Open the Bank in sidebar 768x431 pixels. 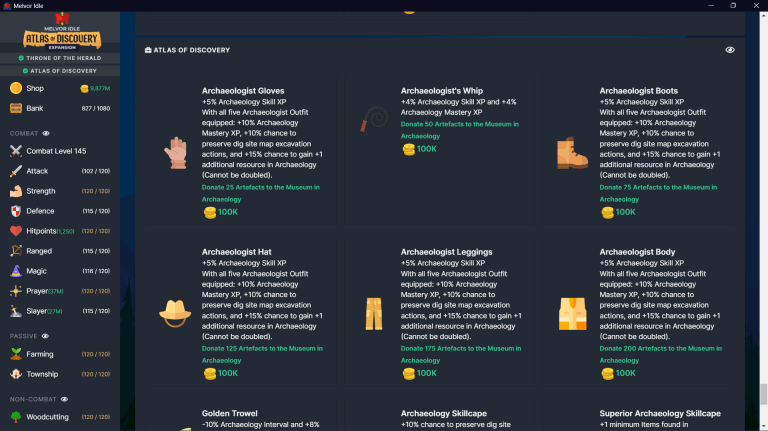click(x=35, y=108)
